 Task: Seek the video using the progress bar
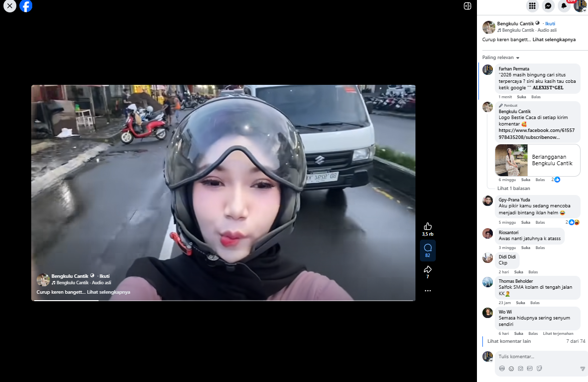pyautogui.click(x=223, y=300)
